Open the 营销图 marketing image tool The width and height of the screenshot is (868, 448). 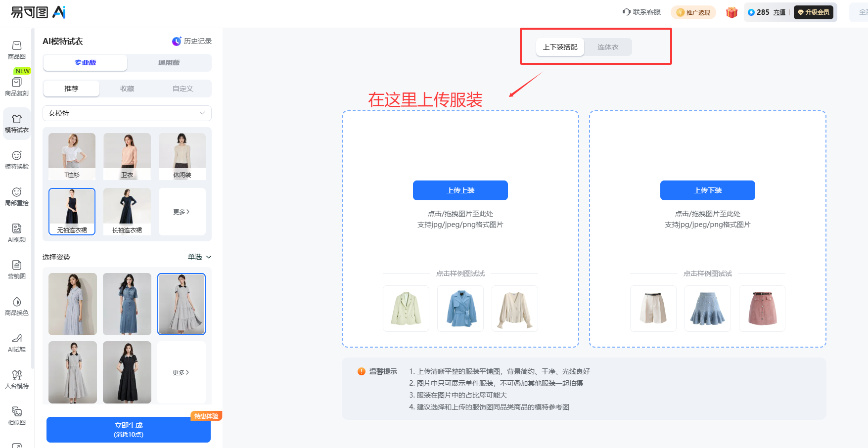(x=17, y=269)
